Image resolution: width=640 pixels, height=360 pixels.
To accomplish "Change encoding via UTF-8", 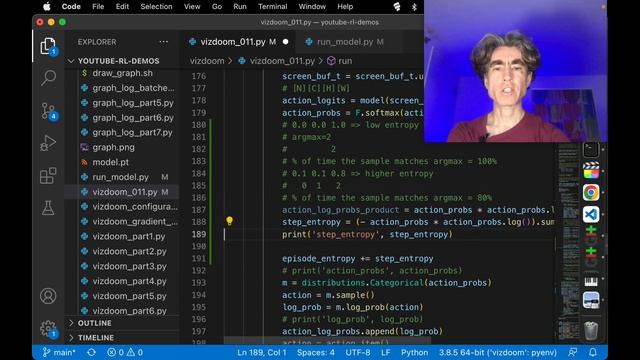I will [358, 352].
